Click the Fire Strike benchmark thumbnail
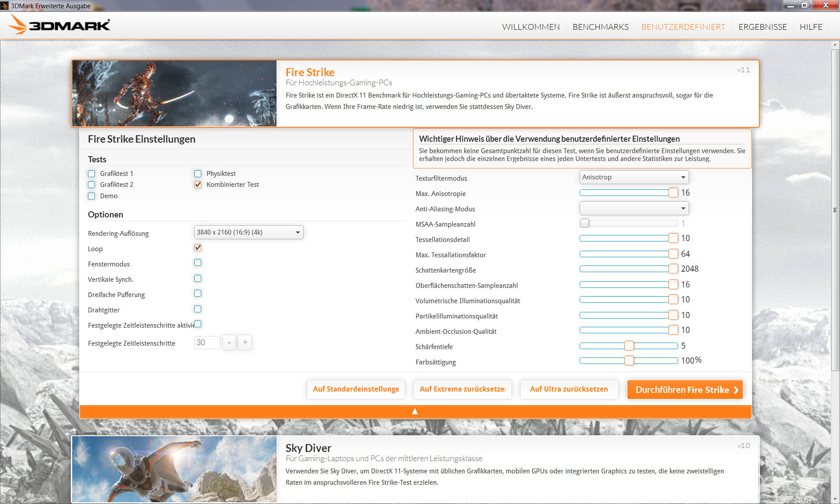840x504 pixels. [x=174, y=94]
